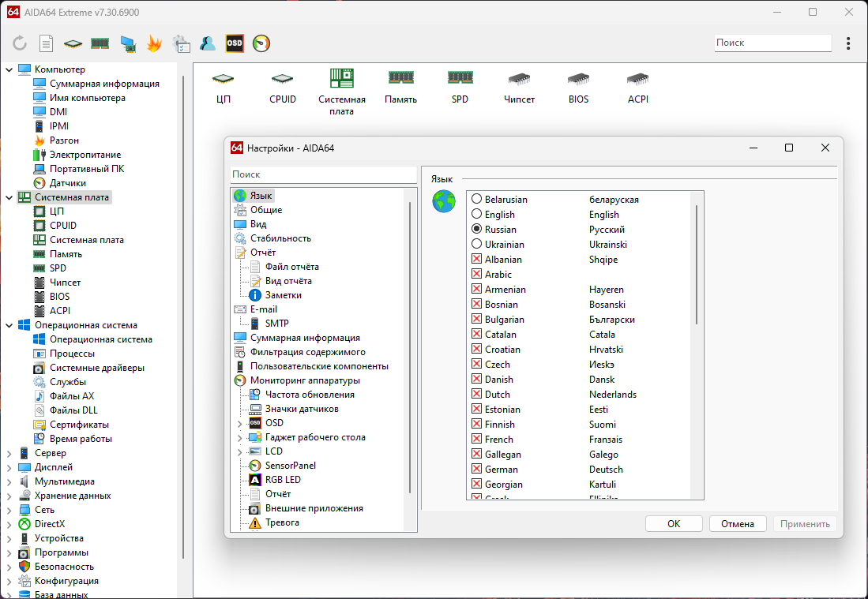
Task: Collapse the Операционная система tree node
Action: tap(9, 325)
